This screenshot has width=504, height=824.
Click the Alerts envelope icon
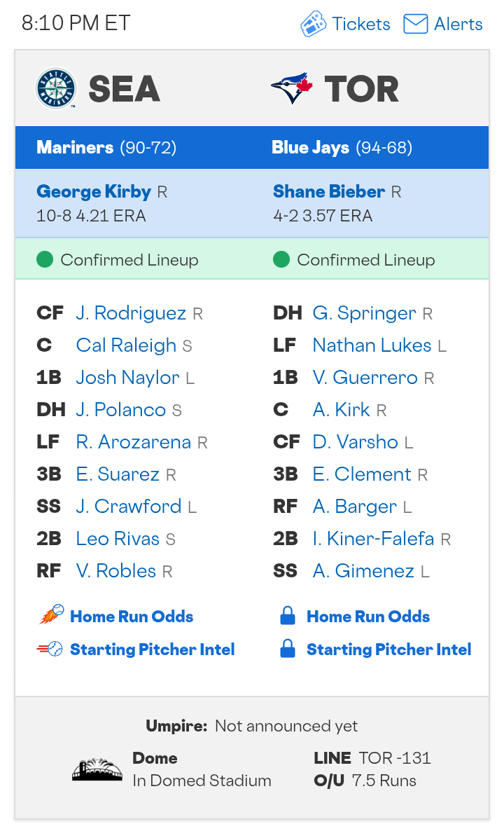click(x=416, y=24)
